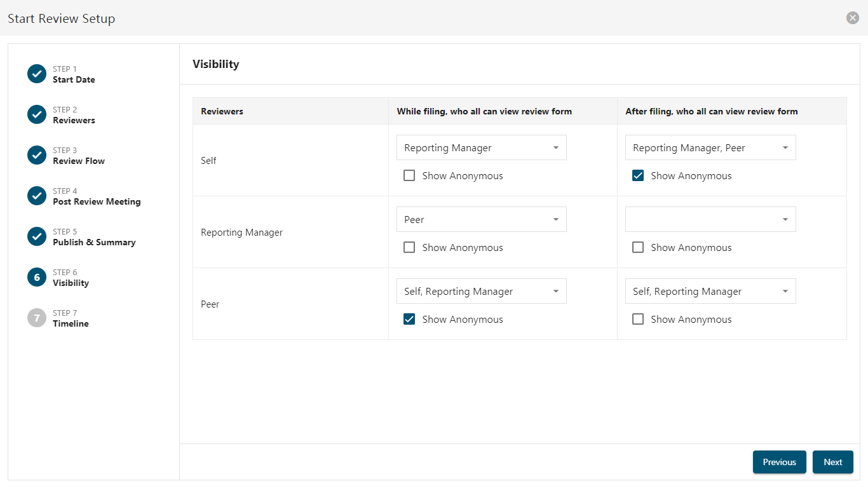Click Step 5 Publish & Summary checkmark icon

click(x=37, y=236)
